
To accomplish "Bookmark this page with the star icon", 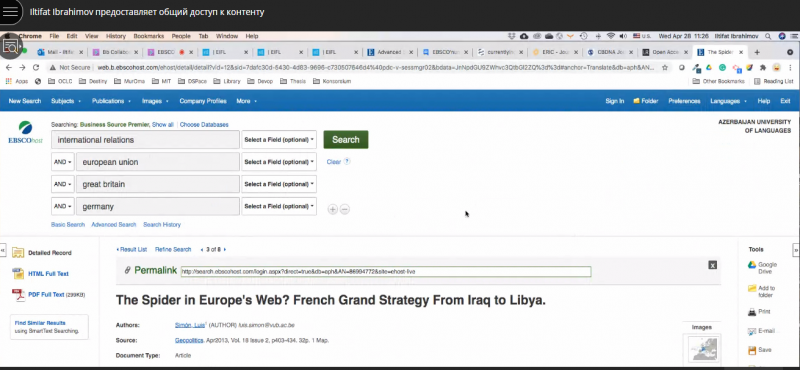I will click(665, 67).
